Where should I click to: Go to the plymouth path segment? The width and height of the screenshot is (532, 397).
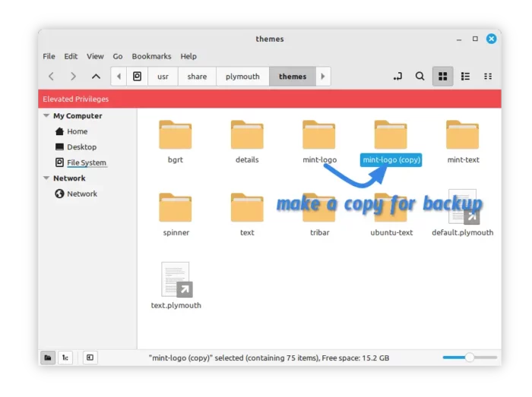coord(242,77)
